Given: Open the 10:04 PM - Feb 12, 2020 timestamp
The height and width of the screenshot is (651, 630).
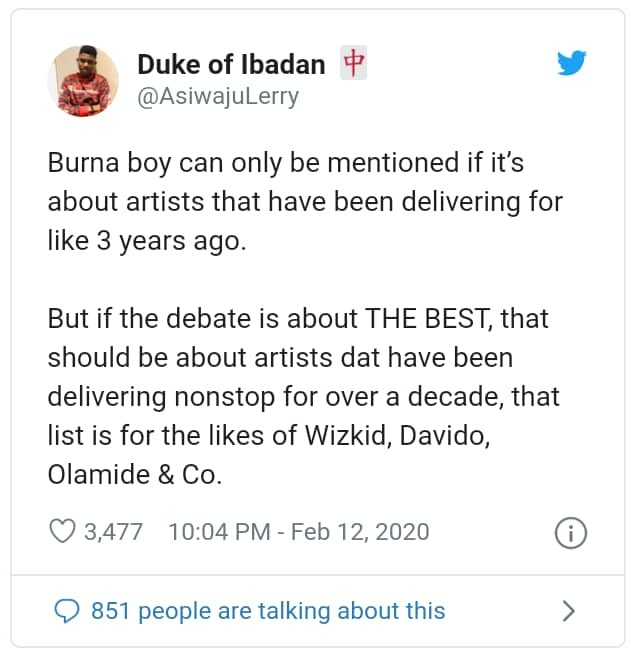Looking at the screenshot, I should coord(299,532).
